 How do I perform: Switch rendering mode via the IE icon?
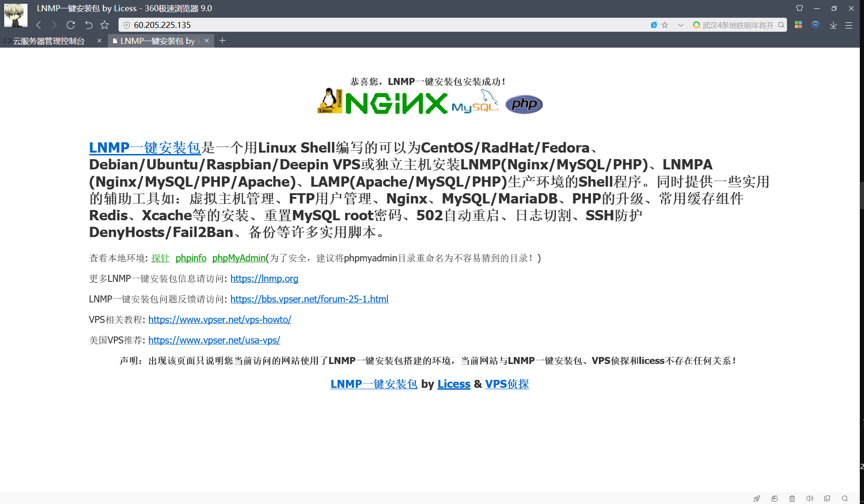pyautogui.click(x=654, y=25)
